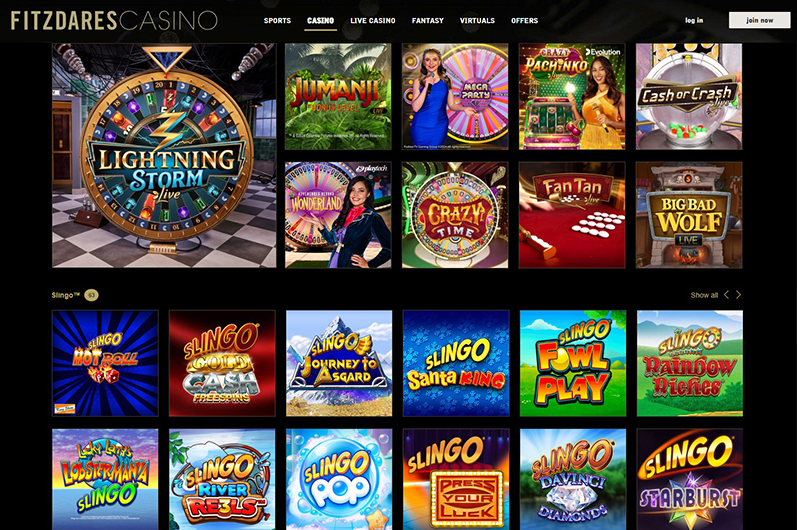Open Big Bad Wolf Live tile
This screenshot has width=797, height=530.
(689, 215)
